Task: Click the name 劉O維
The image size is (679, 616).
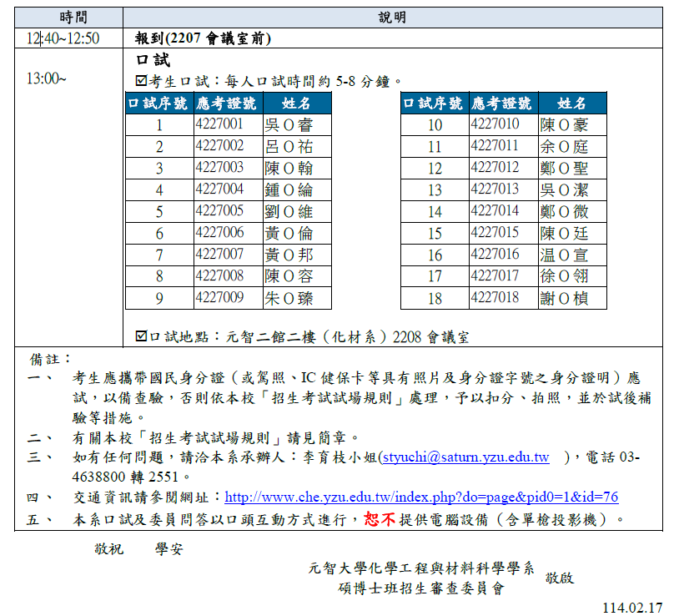Action: pos(289,212)
